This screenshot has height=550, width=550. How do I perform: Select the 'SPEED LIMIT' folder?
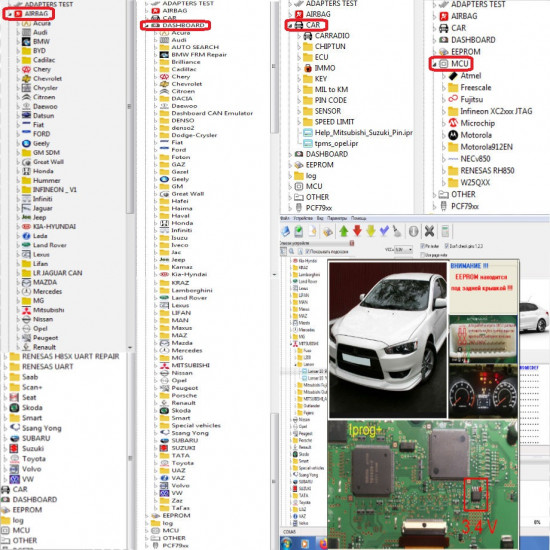coord(329,122)
